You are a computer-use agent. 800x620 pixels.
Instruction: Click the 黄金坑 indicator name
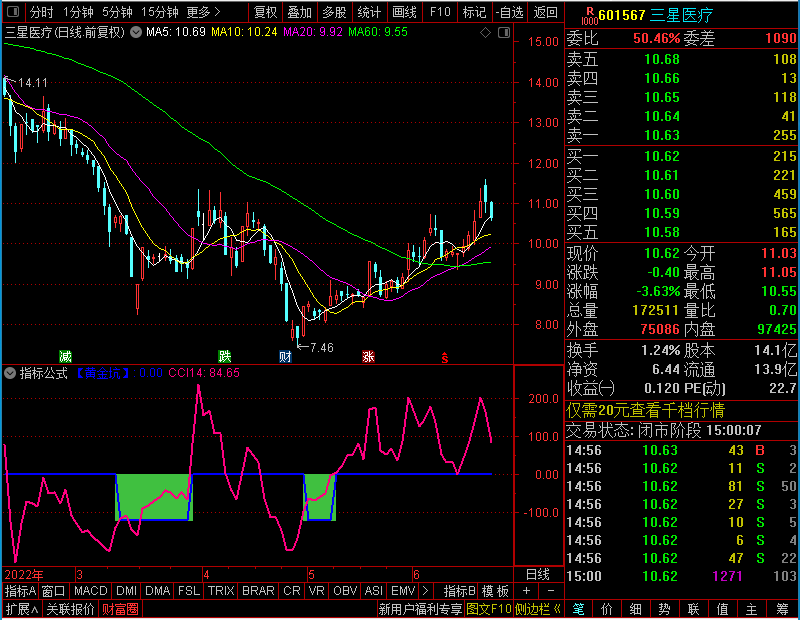(103, 373)
